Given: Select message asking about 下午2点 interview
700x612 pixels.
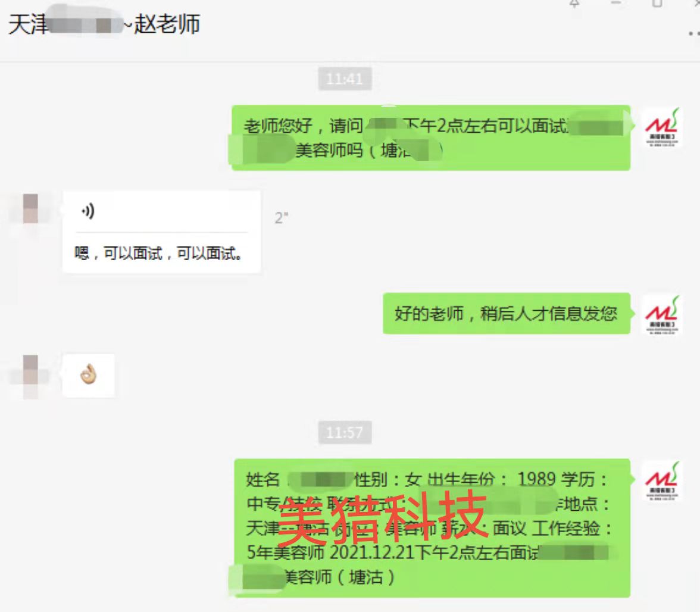Looking at the screenshot, I should coord(431,138).
